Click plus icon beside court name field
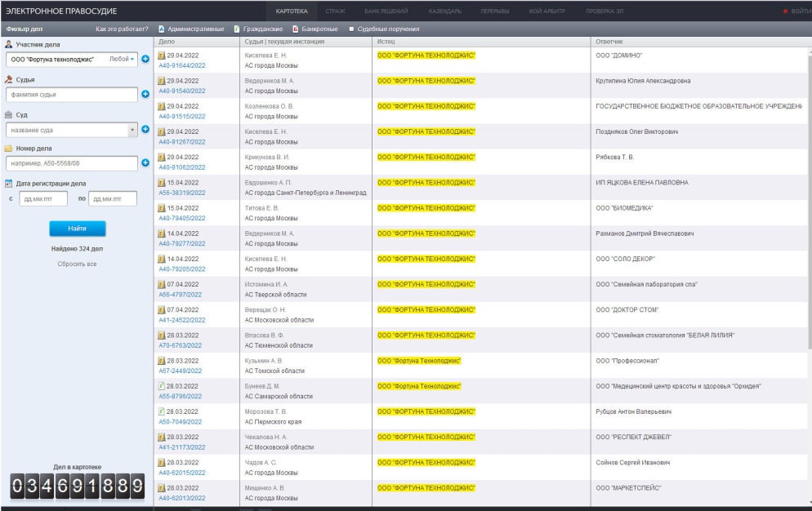This screenshot has width=812, height=511. pos(145,130)
